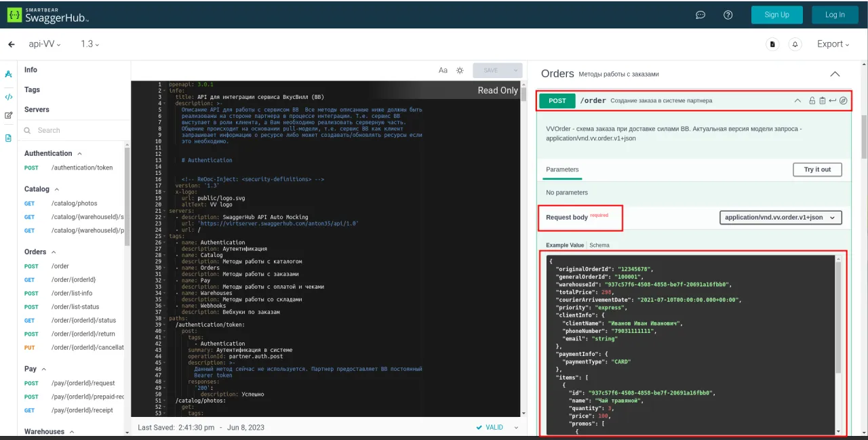Click the padlock authorization icon on POST /order
868x440 pixels.
point(812,101)
